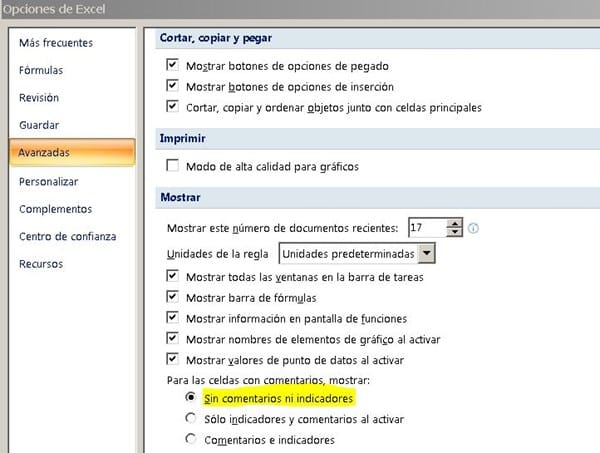The width and height of the screenshot is (600, 453).
Task: Select Sólo indicadores y comentarios al activar
Action: (191, 418)
